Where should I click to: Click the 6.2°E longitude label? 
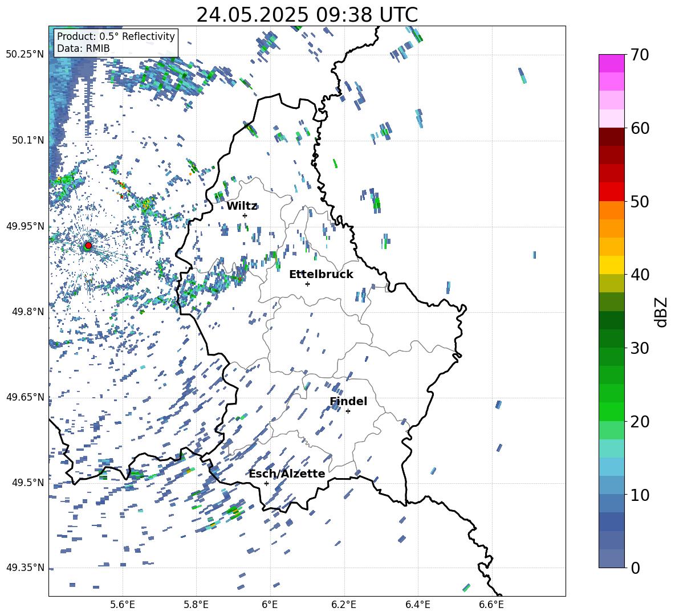[344, 605]
